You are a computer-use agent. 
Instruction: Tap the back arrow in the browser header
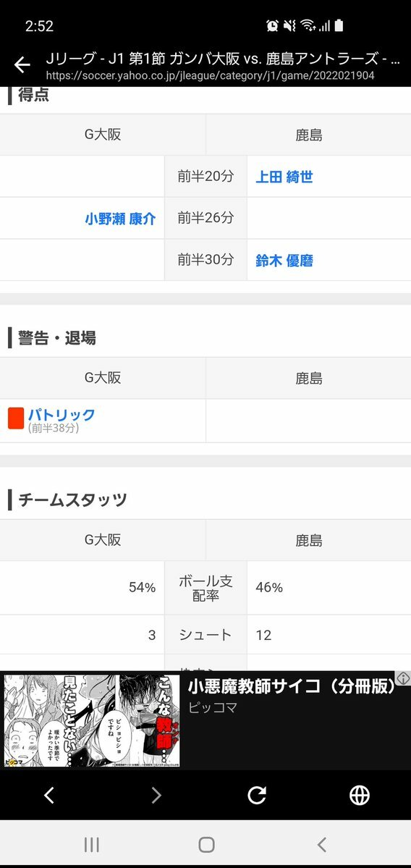pyautogui.click(x=22, y=65)
